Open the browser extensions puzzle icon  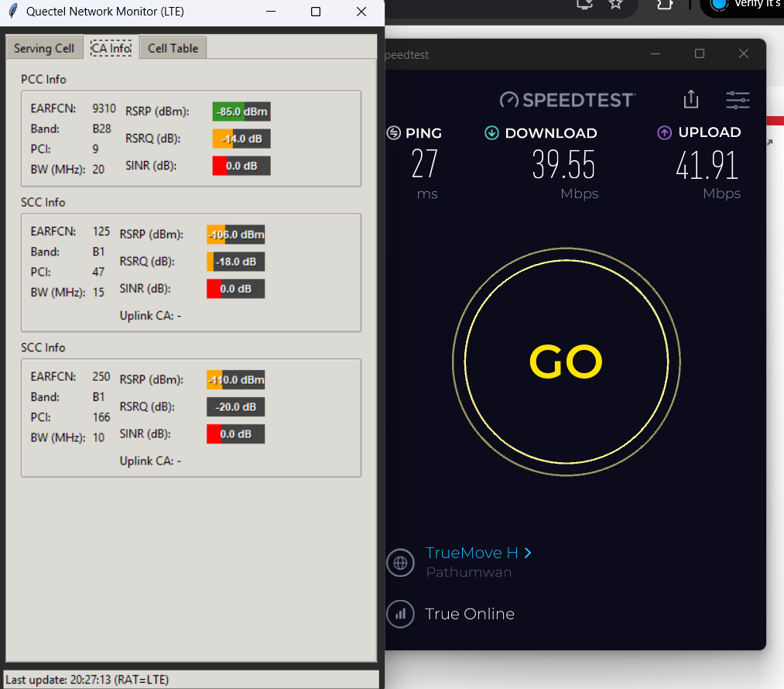pos(664,4)
